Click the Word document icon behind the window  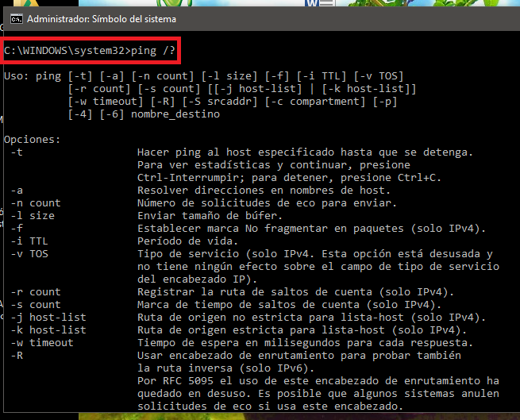pyautogui.click(x=319, y=3)
